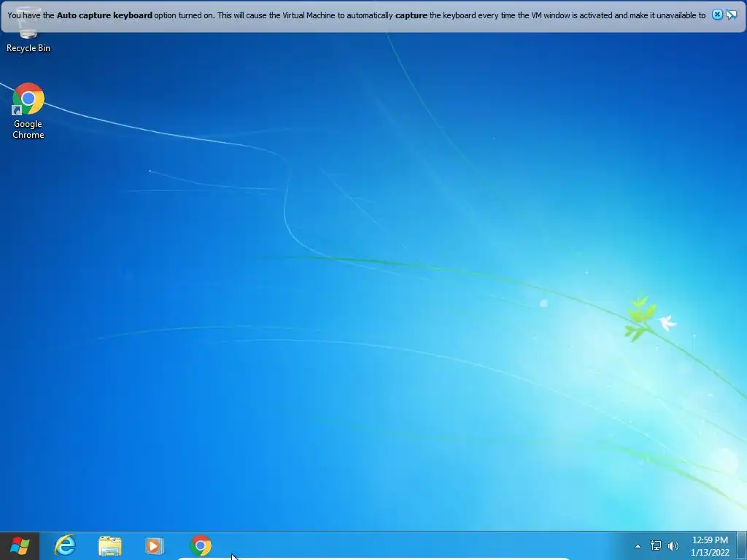Viewport: 747px width, 560px height.
Task: Select the Google Chrome desktop shortcut
Action: (x=28, y=111)
